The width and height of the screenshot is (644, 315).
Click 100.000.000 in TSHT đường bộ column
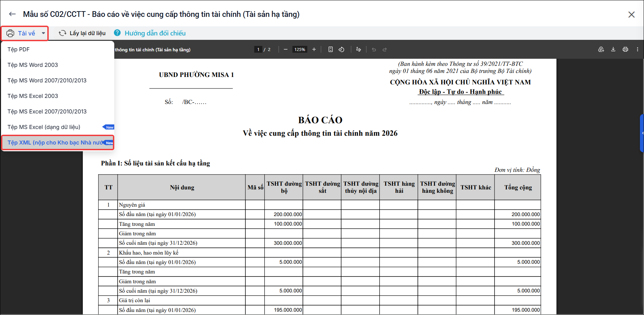(x=288, y=224)
